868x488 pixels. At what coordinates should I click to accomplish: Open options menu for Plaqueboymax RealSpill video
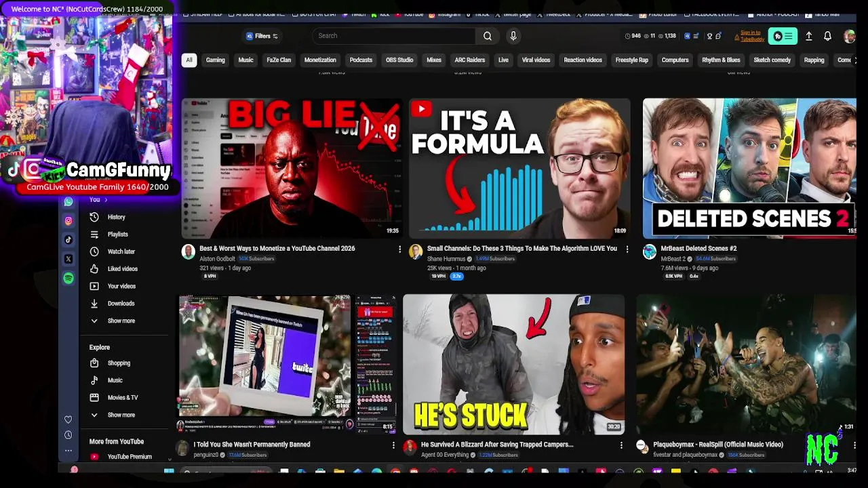tap(854, 445)
